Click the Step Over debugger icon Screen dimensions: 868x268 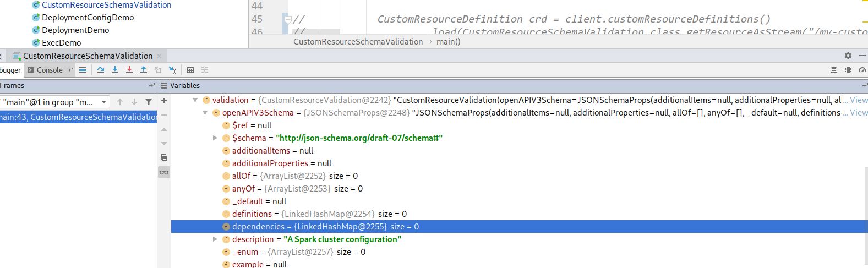click(101, 70)
